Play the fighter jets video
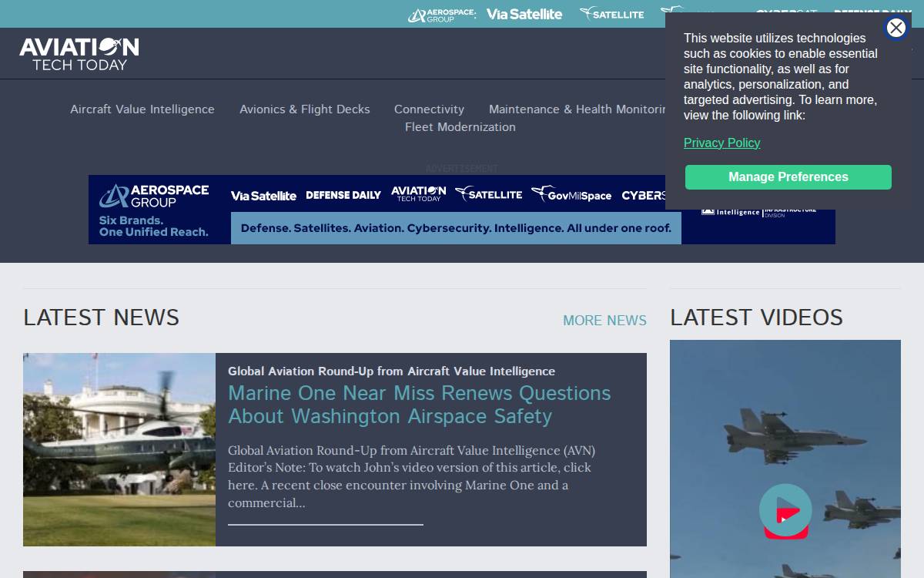The height and width of the screenshot is (578, 924). coord(785,509)
